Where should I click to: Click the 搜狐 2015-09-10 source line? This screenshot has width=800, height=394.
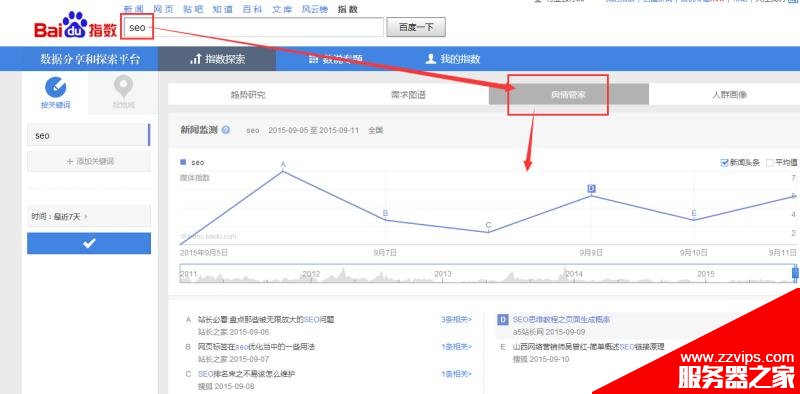click(540, 359)
